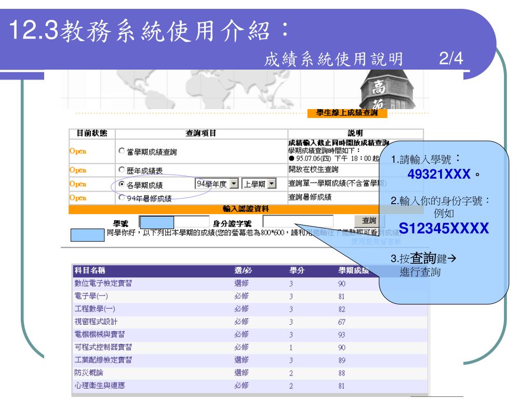Click the course 防災概論
Image resolution: width=532 pixels, height=399 pixels.
pos(89,373)
